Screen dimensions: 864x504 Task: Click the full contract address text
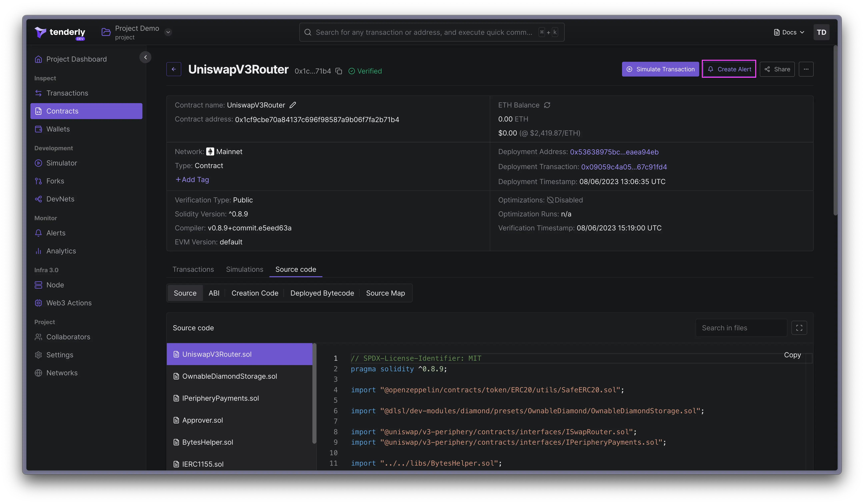tap(317, 120)
